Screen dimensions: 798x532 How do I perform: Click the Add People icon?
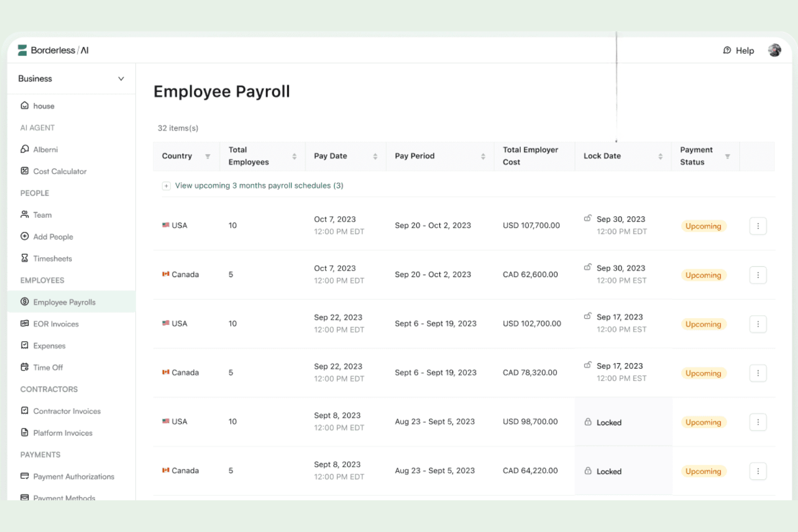click(x=25, y=236)
